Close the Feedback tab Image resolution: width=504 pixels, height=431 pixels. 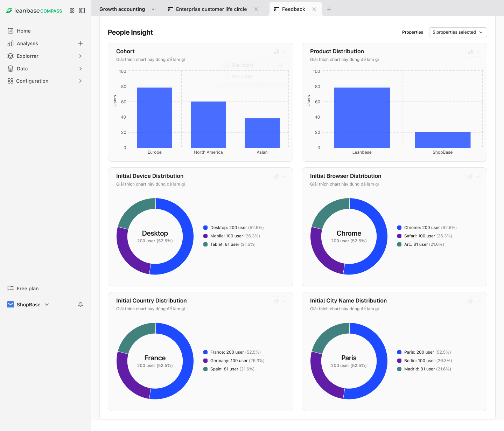coord(314,9)
